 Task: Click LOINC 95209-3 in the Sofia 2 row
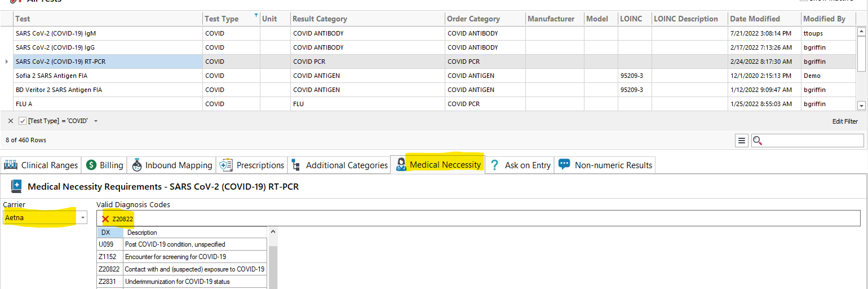click(x=635, y=76)
